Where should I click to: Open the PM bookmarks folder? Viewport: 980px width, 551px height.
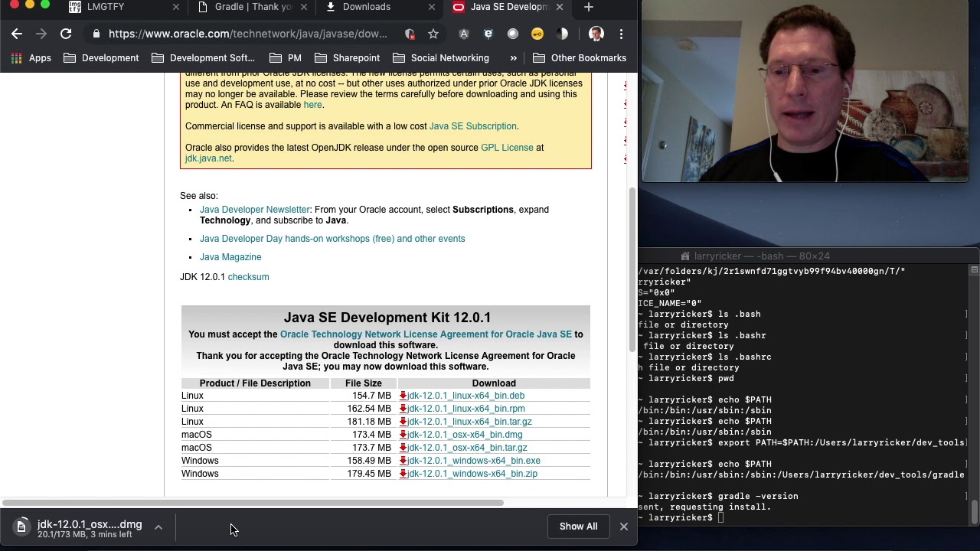pos(286,58)
